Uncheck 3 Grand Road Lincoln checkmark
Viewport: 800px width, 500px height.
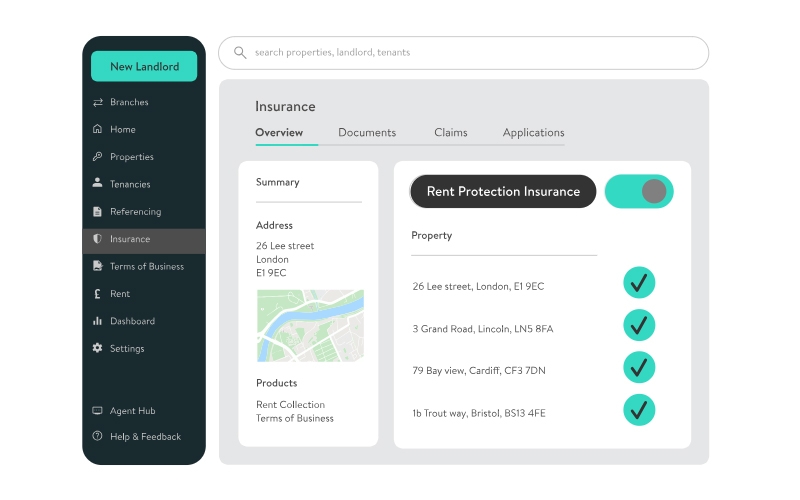point(639,325)
